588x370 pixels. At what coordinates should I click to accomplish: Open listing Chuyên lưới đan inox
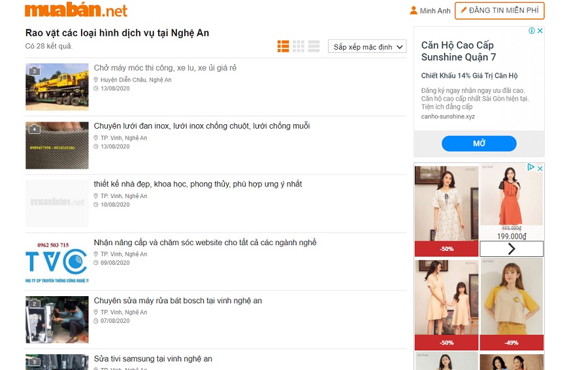[x=202, y=126]
